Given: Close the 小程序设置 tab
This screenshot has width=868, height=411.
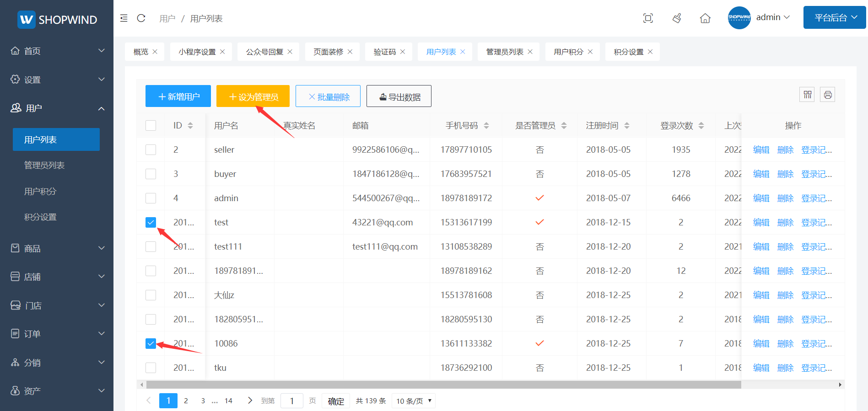Looking at the screenshot, I should pos(222,52).
